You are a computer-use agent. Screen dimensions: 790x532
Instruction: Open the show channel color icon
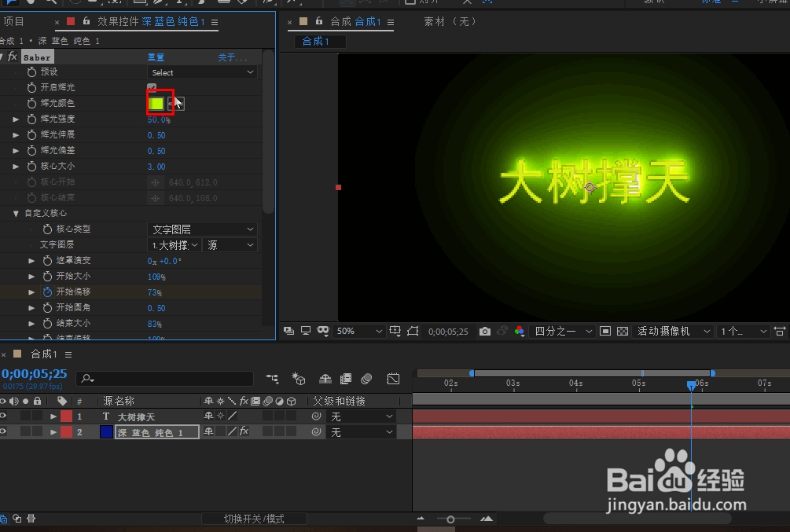pos(520,331)
